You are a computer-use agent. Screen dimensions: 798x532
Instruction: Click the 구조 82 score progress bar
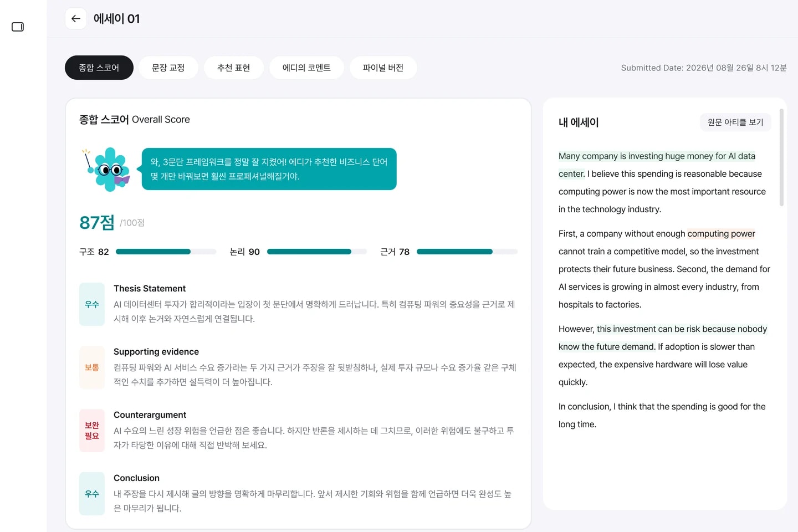166,252
